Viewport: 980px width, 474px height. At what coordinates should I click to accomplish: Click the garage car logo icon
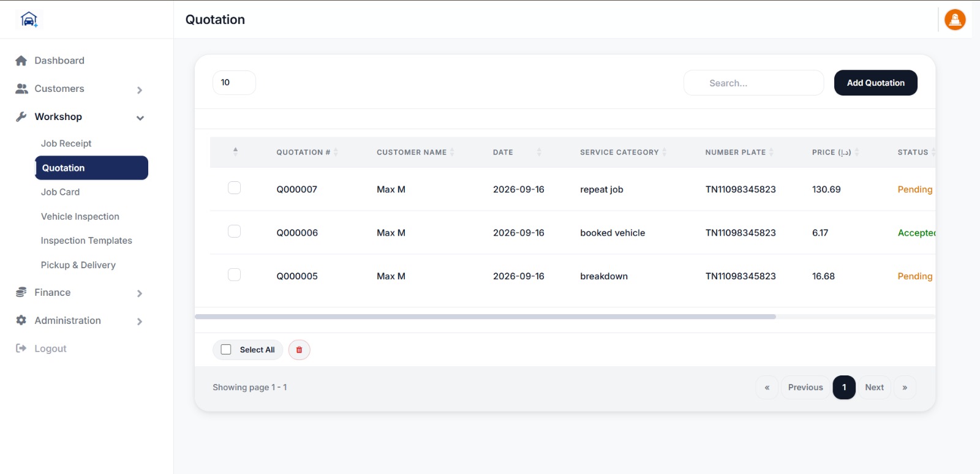click(x=29, y=20)
